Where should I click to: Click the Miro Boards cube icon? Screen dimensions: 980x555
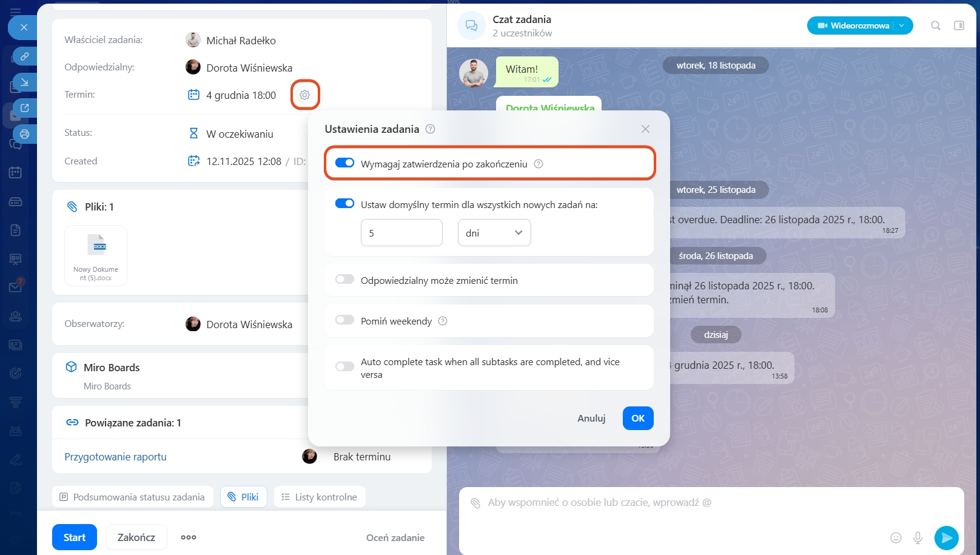pos(72,367)
